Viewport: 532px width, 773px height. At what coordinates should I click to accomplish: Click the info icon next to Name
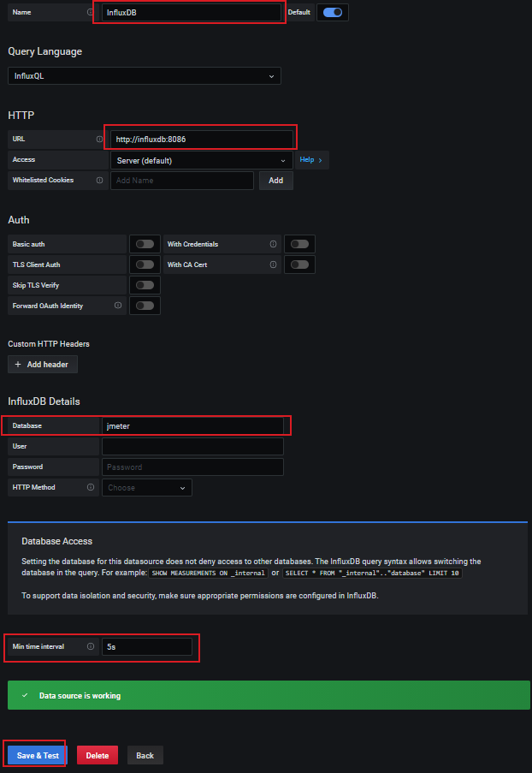pos(90,12)
